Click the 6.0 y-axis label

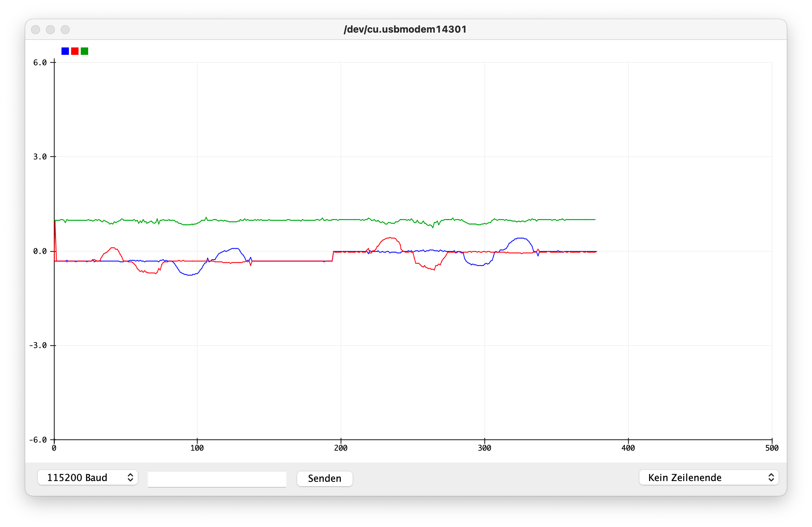[40, 62]
